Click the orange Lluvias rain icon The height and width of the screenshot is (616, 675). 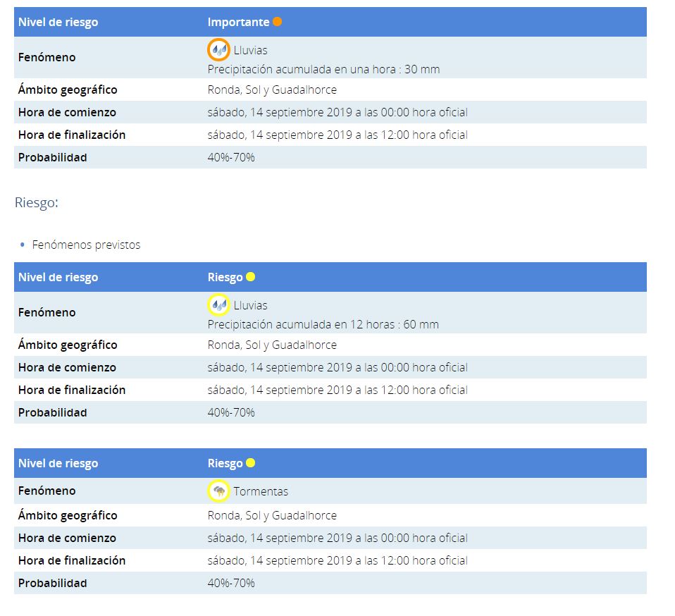(218, 49)
